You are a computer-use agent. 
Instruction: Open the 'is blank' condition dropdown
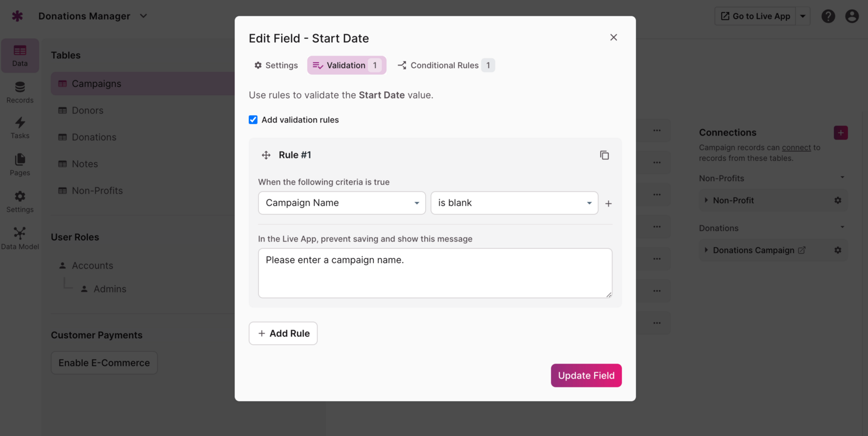tap(514, 203)
